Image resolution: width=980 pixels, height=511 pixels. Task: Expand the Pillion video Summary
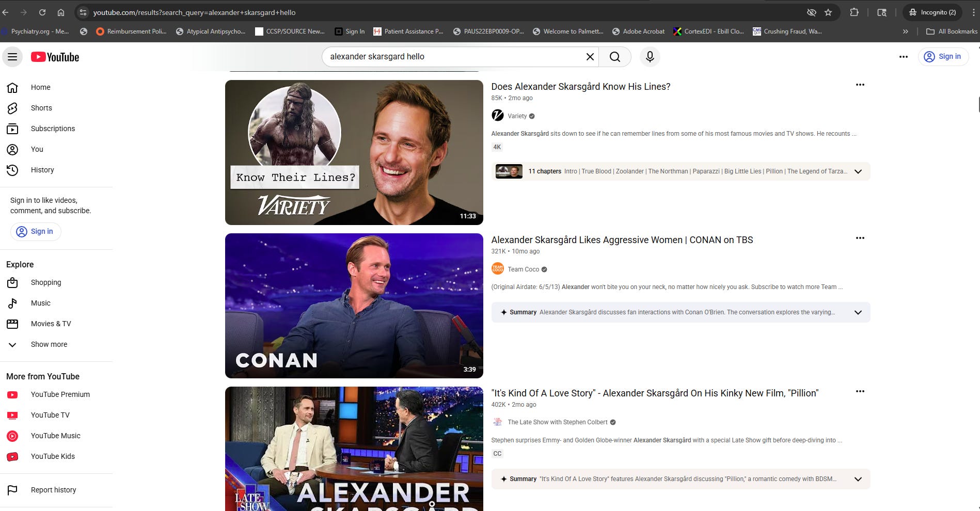(x=858, y=479)
